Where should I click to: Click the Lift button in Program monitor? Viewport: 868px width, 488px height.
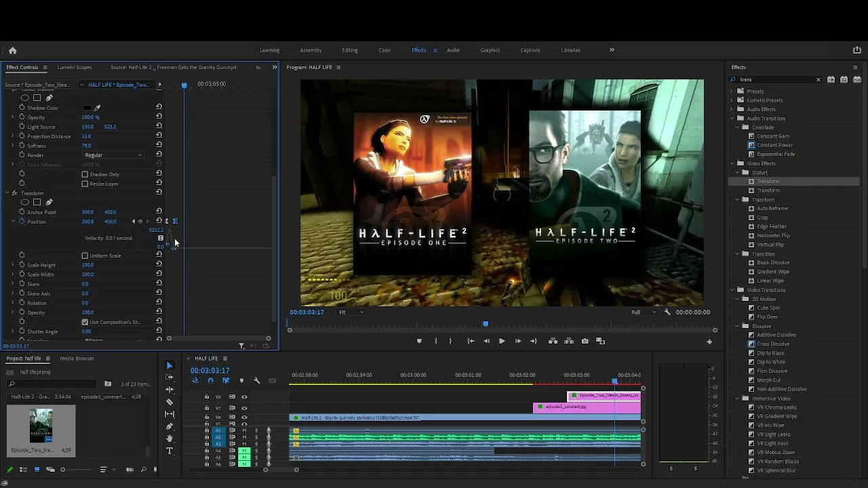coord(553,341)
